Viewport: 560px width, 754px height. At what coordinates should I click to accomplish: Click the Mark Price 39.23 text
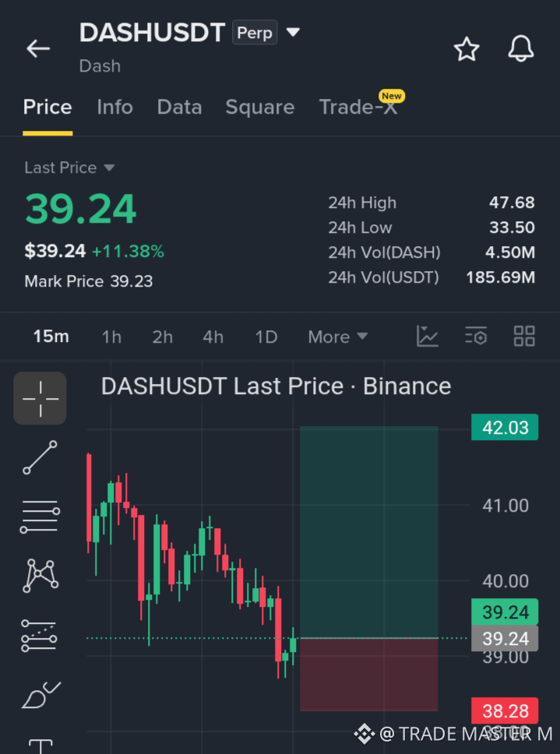click(89, 281)
